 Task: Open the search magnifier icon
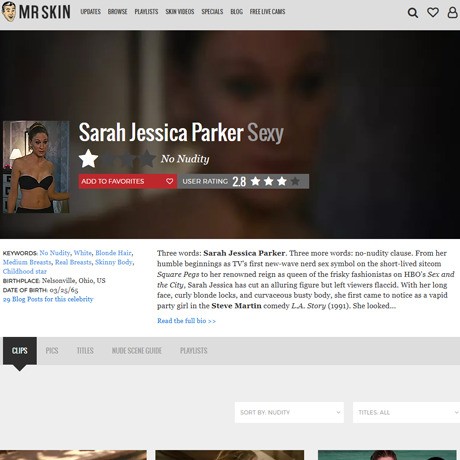click(x=413, y=13)
